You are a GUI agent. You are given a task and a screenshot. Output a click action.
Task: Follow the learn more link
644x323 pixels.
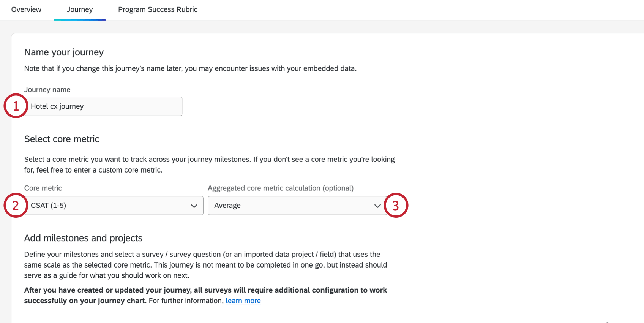(243, 301)
